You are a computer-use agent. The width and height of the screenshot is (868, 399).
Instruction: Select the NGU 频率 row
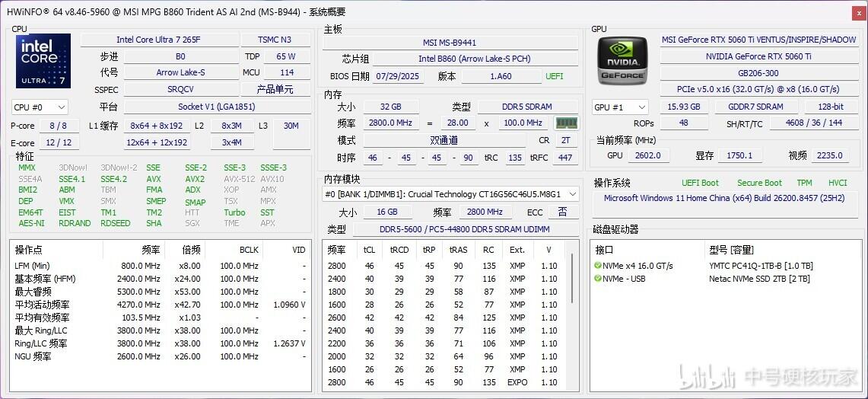[x=161, y=356]
